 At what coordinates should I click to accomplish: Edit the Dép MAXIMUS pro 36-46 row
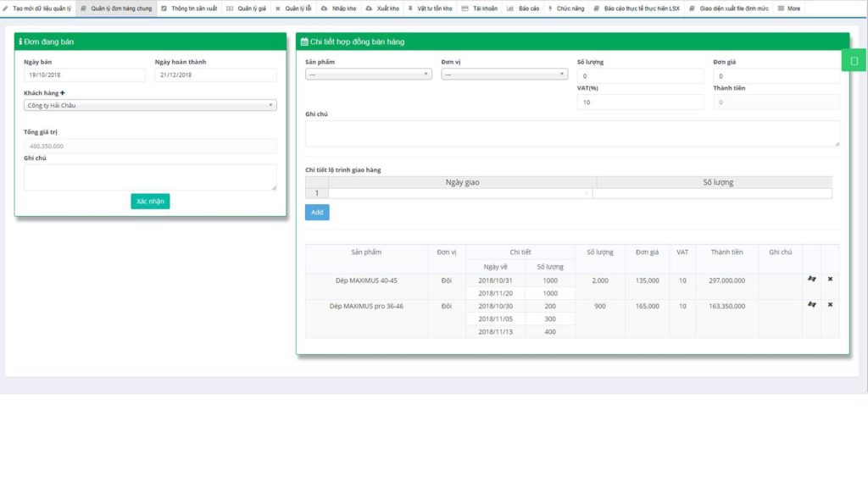pyautogui.click(x=811, y=304)
